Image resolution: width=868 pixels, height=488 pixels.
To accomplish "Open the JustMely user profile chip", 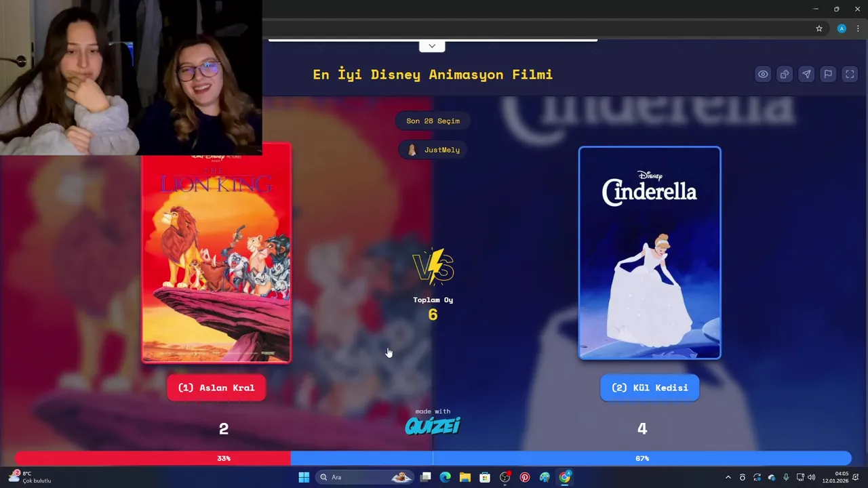I will (433, 150).
